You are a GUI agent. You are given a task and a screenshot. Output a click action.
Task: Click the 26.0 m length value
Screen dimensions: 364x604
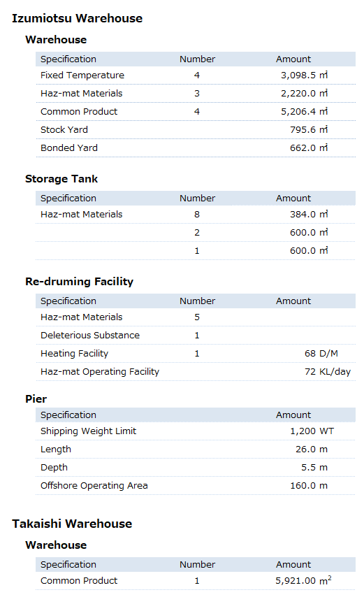point(312,449)
